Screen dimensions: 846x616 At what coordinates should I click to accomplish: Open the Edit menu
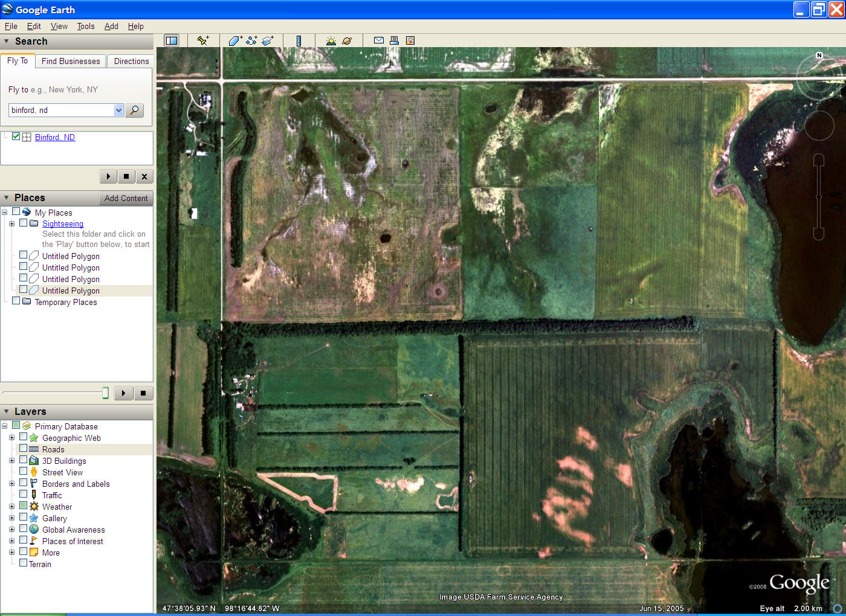point(34,26)
